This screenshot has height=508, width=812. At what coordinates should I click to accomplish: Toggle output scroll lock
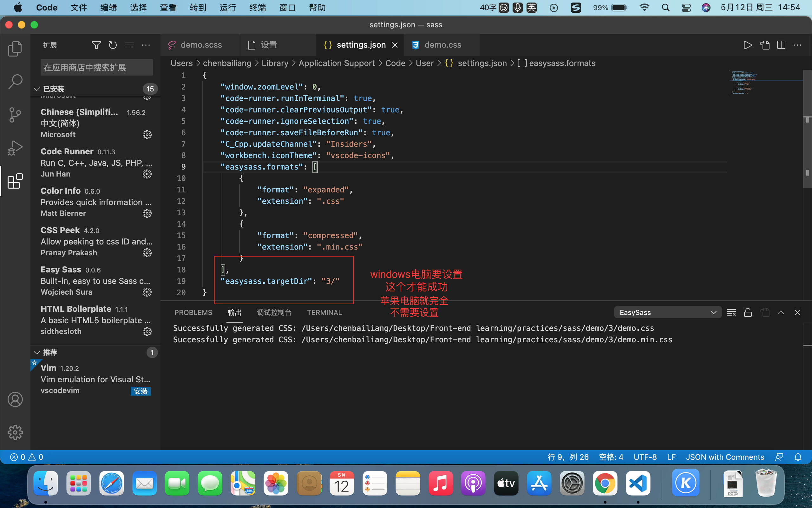coord(748,312)
